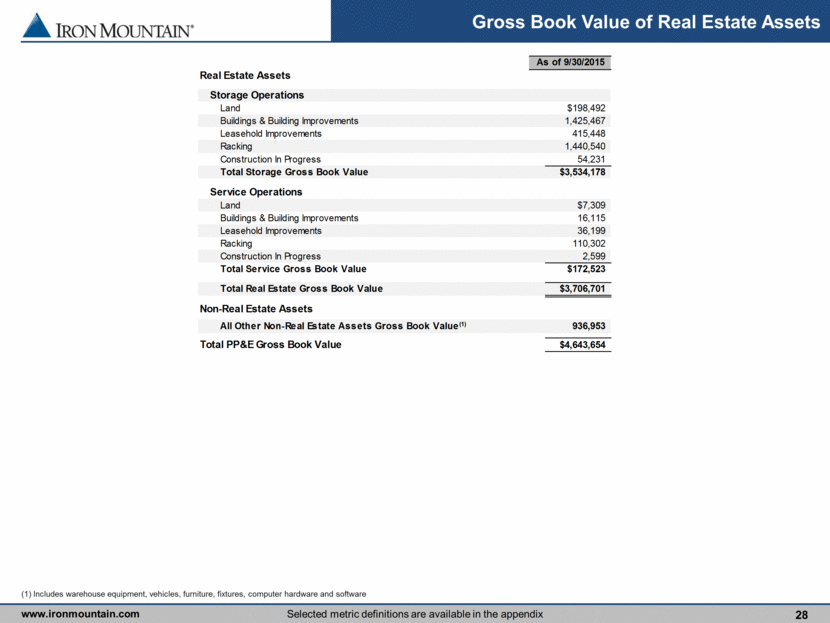Select the Non-Real Estate Assets heading
830x623 pixels.
(256, 309)
